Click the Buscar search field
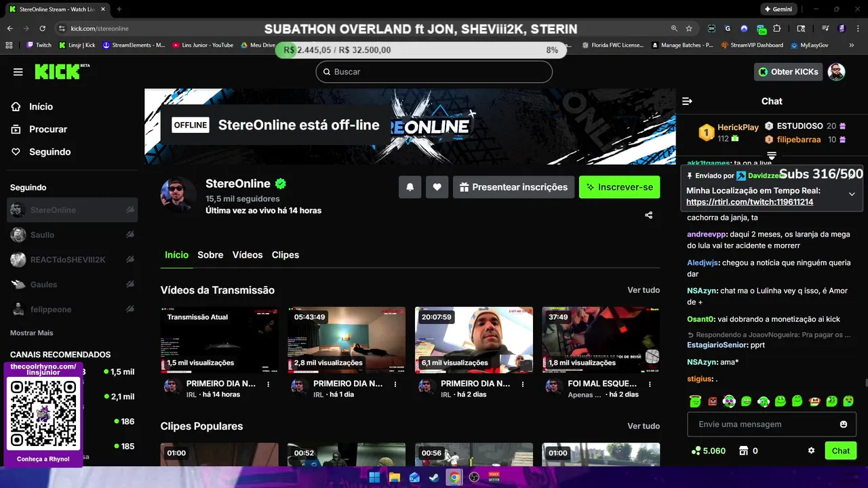This screenshot has width=868, height=488. tap(434, 72)
